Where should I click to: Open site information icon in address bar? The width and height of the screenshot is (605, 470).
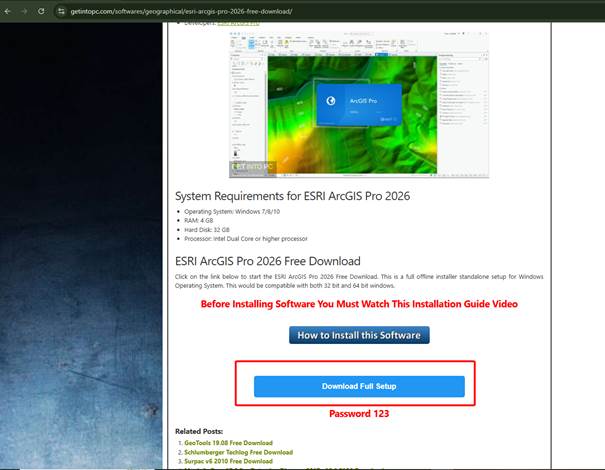pos(62,10)
